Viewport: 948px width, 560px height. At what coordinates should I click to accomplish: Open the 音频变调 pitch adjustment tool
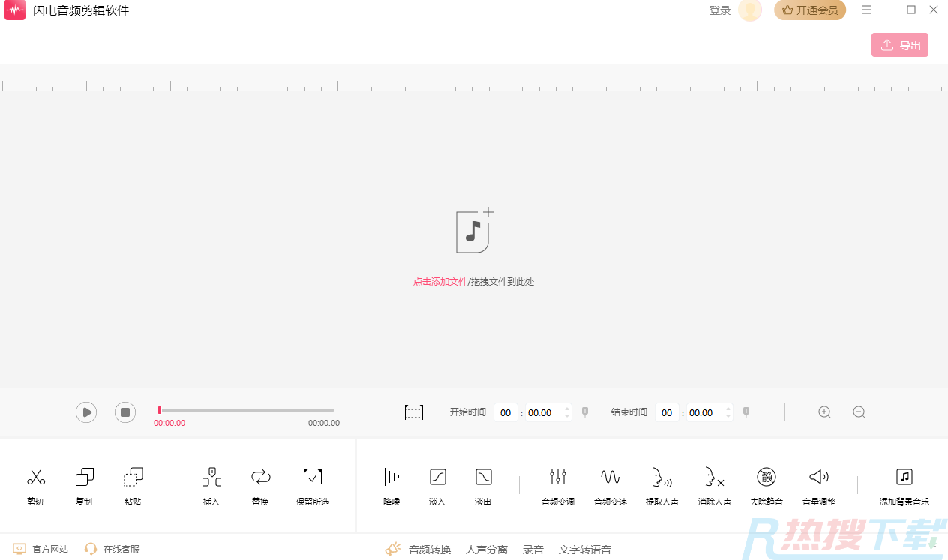coord(557,485)
